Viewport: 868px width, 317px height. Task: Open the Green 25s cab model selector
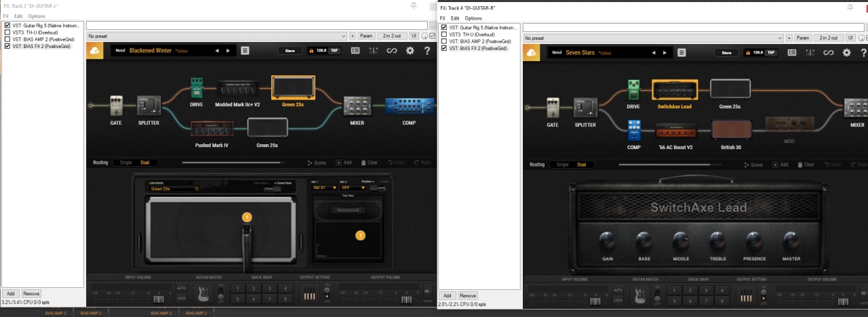pyautogui.click(x=174, y=189)
